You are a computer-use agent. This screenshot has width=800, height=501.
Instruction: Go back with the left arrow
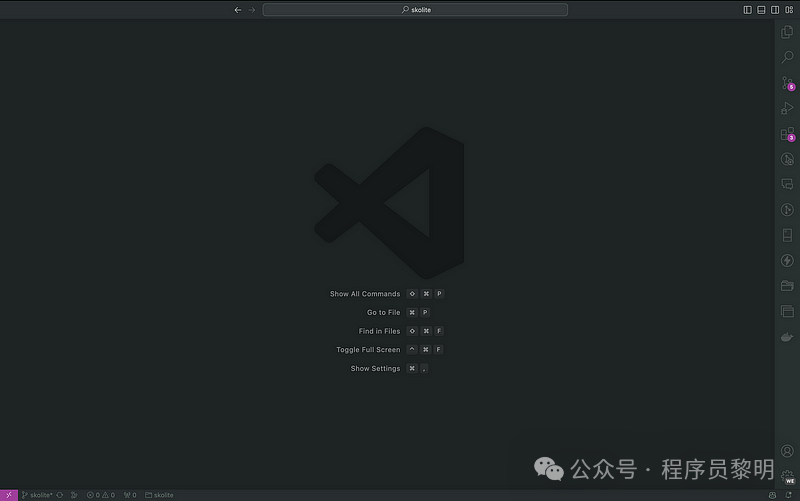click(238, 10)
